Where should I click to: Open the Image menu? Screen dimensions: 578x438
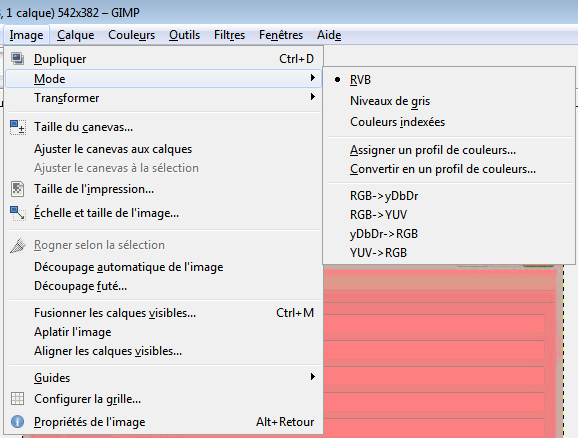(x=26, y=35)
